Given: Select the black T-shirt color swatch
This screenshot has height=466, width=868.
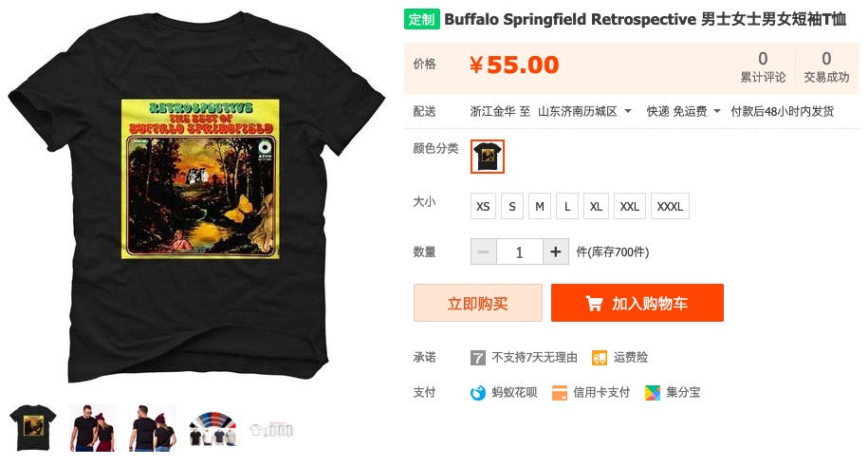Looking at the screenshot, I should point(488,157).
